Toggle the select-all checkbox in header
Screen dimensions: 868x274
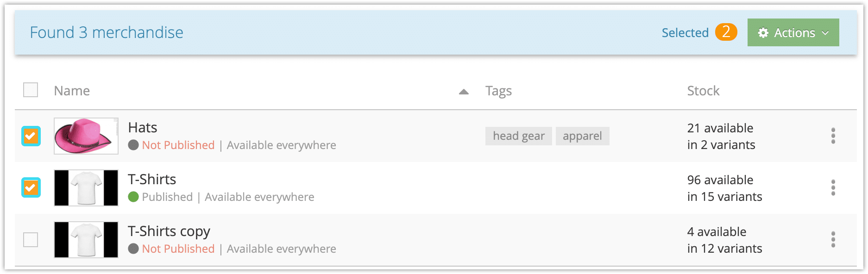[31, 90]
